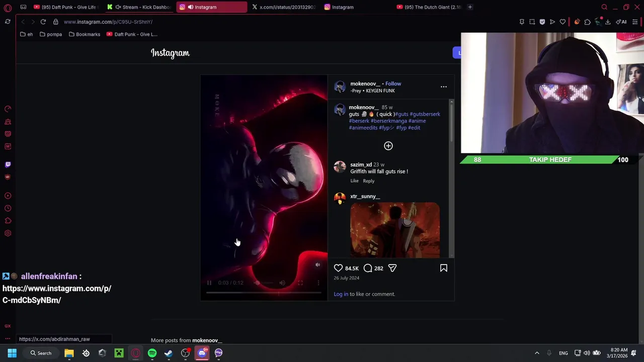The height and width of the screenshot is (362, 644).
Task: Search tabs with the magnifier icon
Action: click(604, 7)
